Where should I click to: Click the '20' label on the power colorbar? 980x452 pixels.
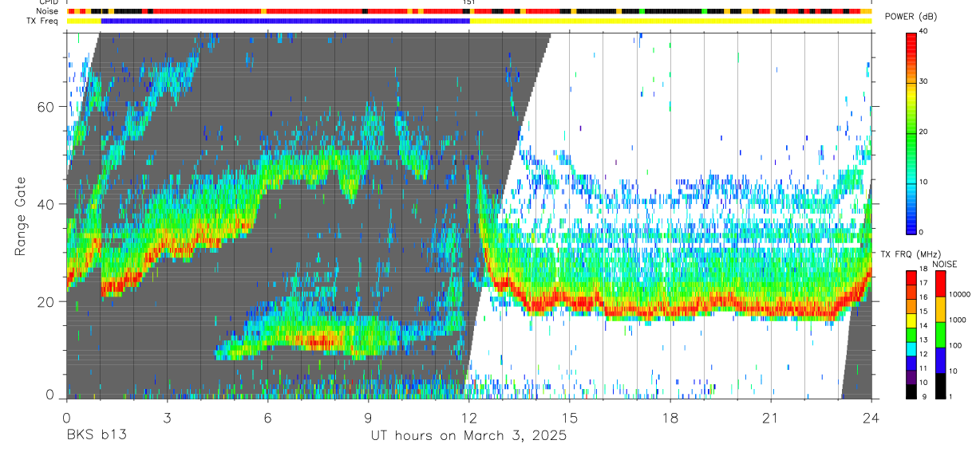pos(923,132)
